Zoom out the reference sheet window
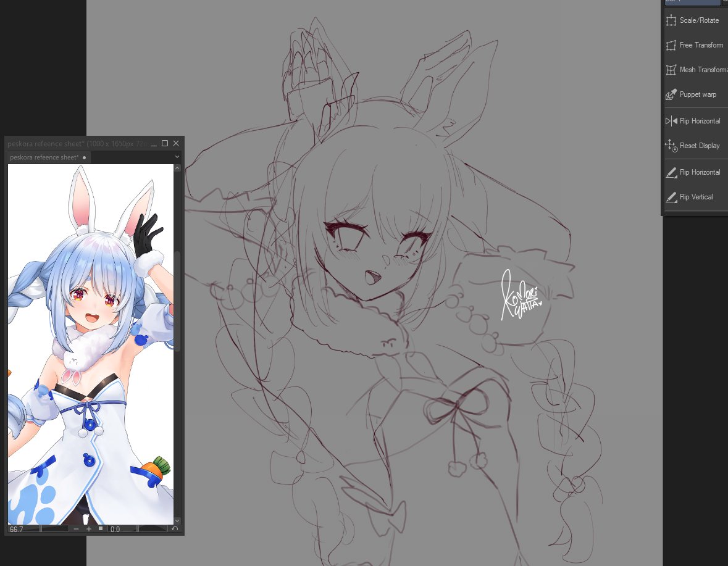 point(76,529)
